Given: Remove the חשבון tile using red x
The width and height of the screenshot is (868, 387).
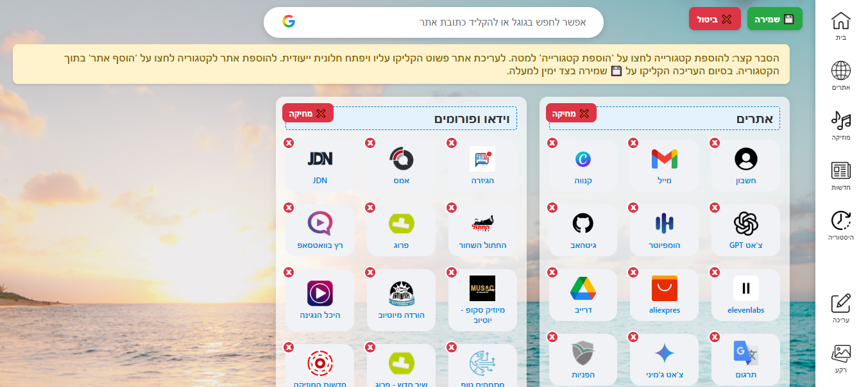Looking at the screenshot, I should 715,143.
